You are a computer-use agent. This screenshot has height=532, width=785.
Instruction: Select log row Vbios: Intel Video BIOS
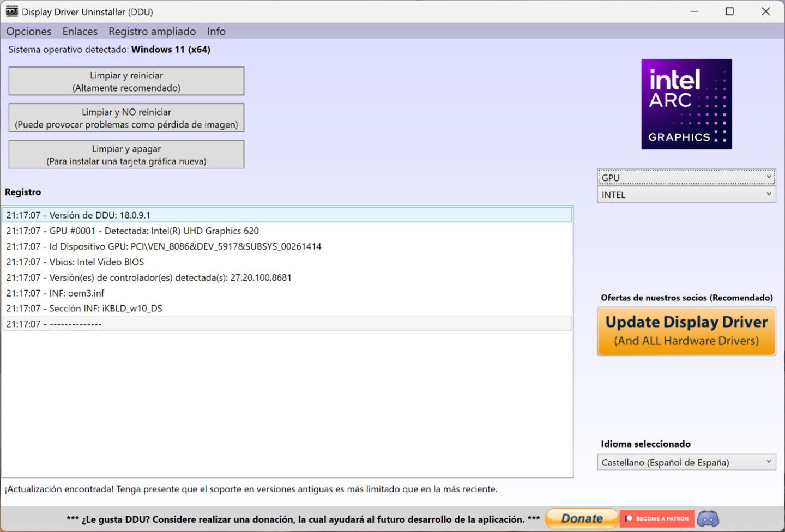pyautogui.click(x=287, y=262)
